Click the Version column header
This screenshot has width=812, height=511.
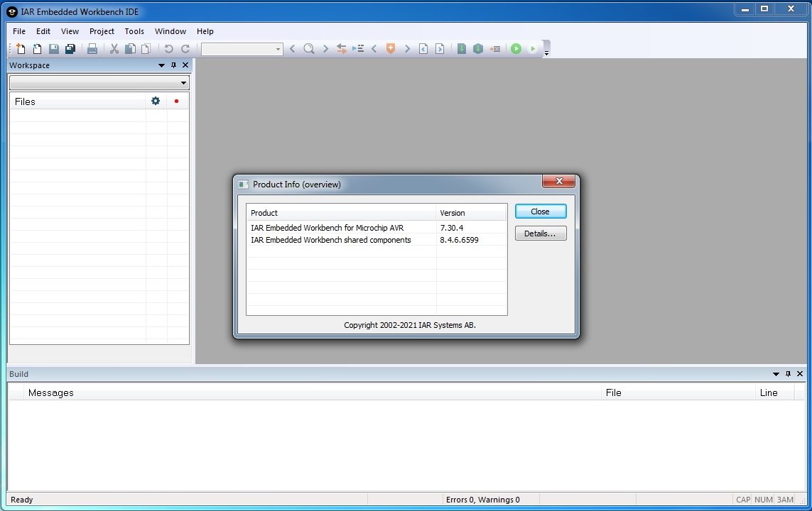coord(453,213)
